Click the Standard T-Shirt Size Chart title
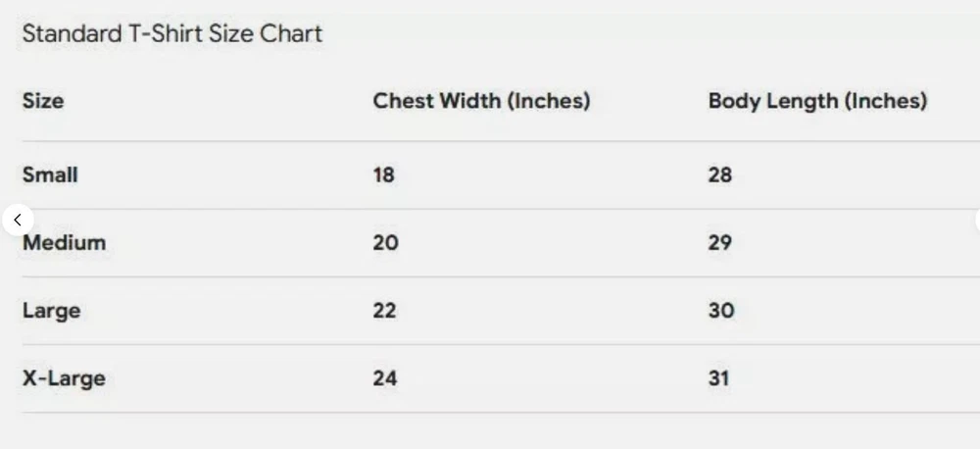 171,34
